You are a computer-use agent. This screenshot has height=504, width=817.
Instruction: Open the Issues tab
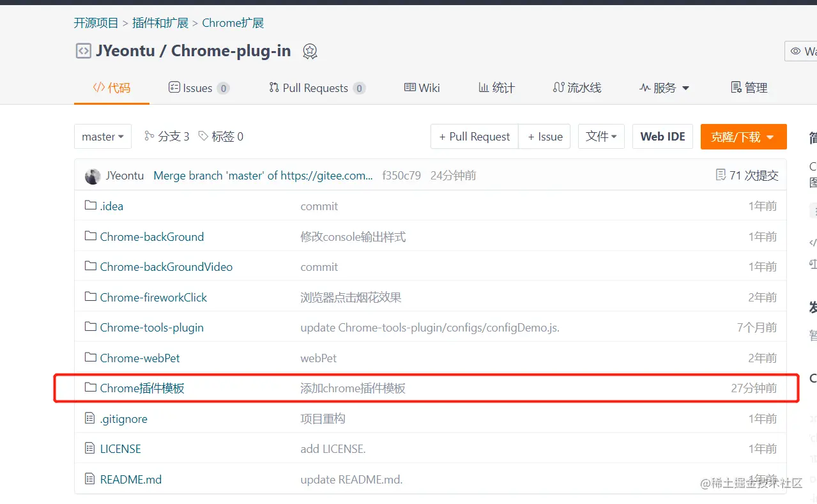(x=199, y=88)
